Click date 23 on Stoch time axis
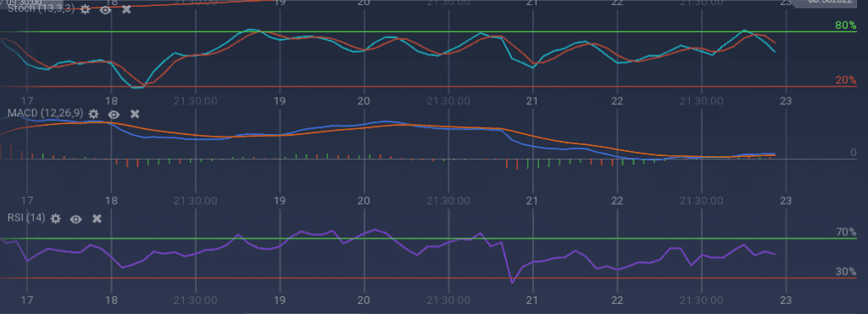The image size is (868, 314). click(x=786, y=101)
